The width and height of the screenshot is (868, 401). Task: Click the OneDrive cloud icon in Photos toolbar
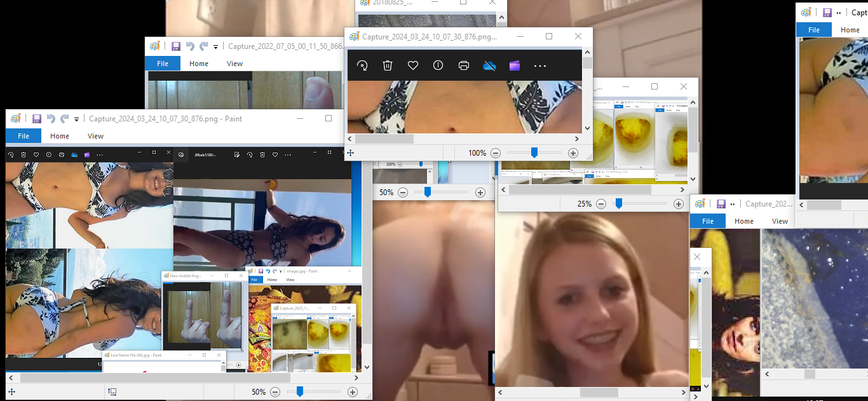pos(489,65)
